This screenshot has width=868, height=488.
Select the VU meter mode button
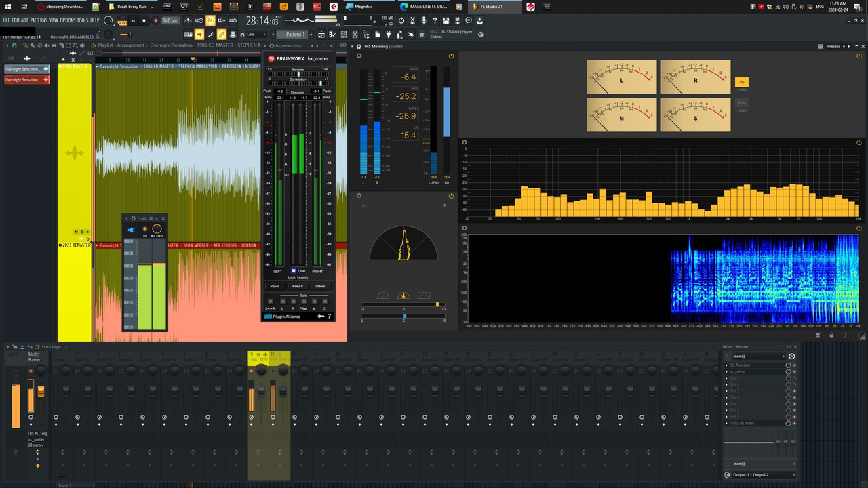742,82
